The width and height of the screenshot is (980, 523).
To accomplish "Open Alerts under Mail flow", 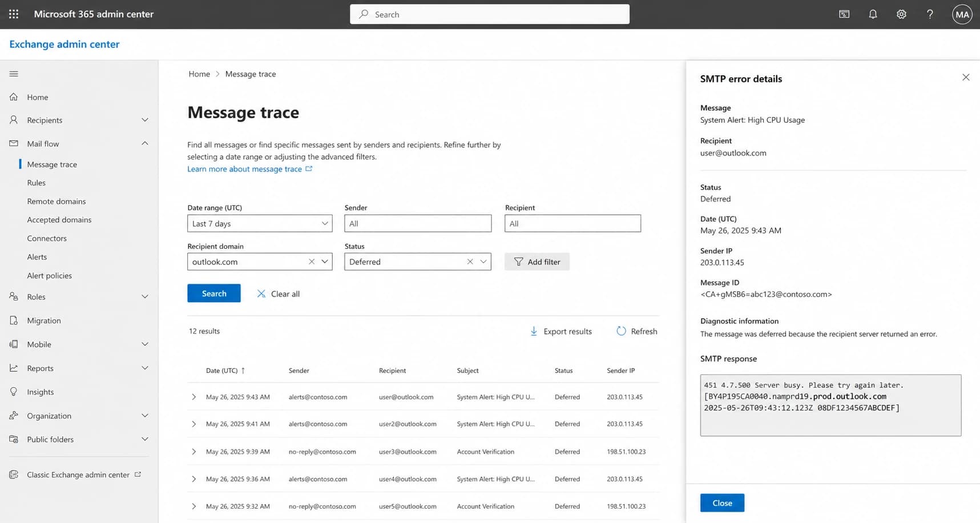I will 37,257.
